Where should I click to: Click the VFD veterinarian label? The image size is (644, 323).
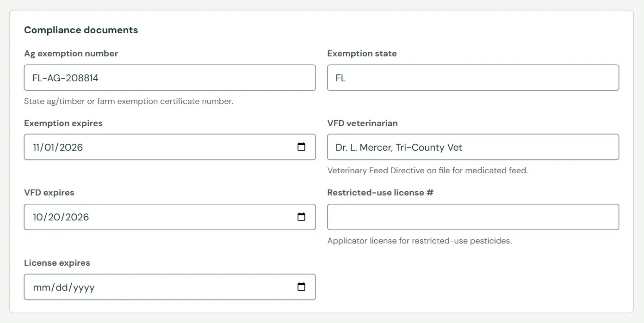click(362, 123)
